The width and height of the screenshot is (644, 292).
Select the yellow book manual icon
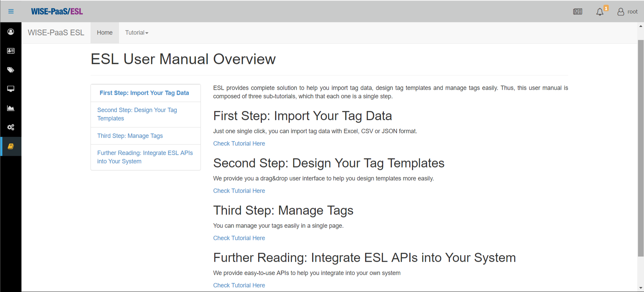11,147
